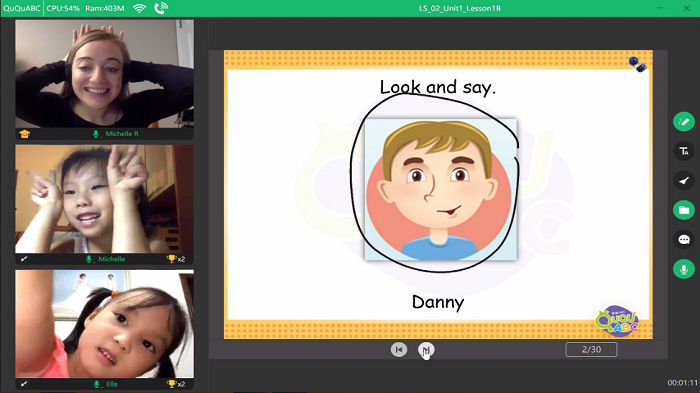
Task: Choose the pointer arrow tool
Action: pyautogui.click(x=683, y=181)
